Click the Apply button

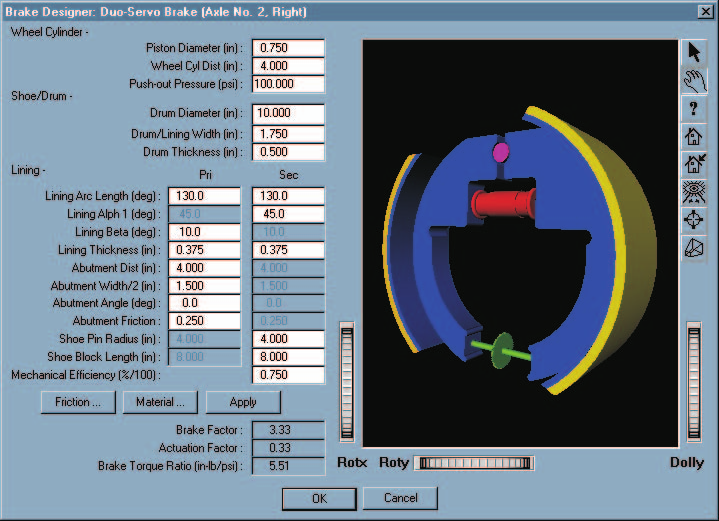point(243,402)
